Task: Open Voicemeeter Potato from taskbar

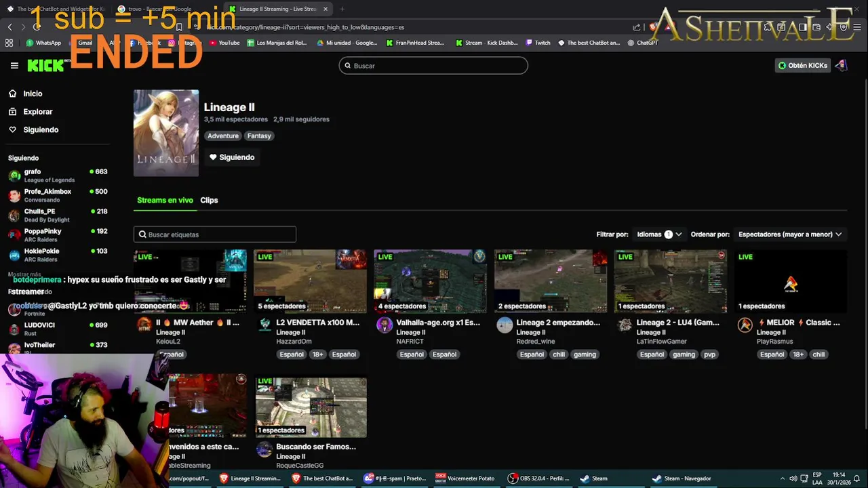Action: [465, 479]
